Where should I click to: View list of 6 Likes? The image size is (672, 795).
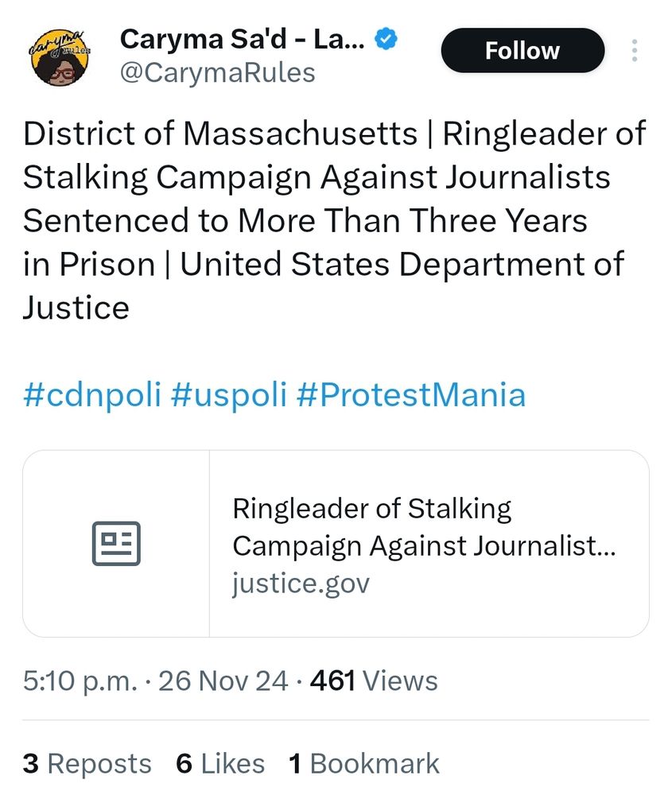tap(220, 763)
